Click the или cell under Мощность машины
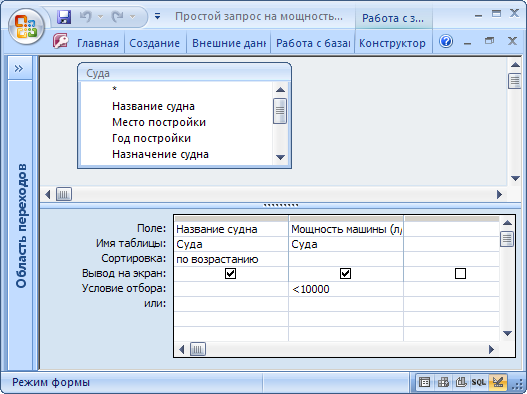This screenshot has width=527, height=394. tap(346, 304)
